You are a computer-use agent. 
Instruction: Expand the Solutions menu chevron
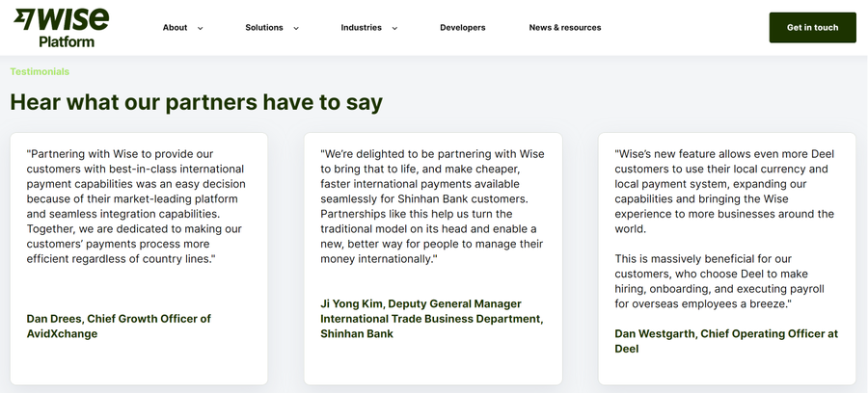pos(296,28)
